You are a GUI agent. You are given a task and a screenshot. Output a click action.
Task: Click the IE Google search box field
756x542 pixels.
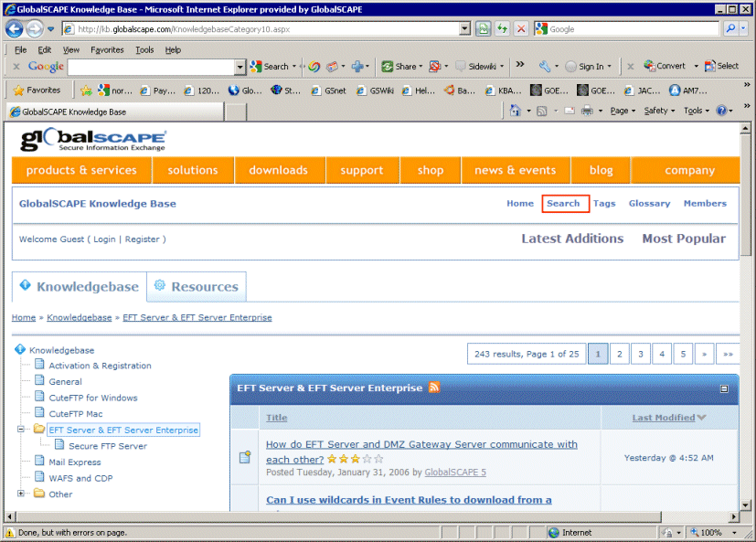(634, 29)
